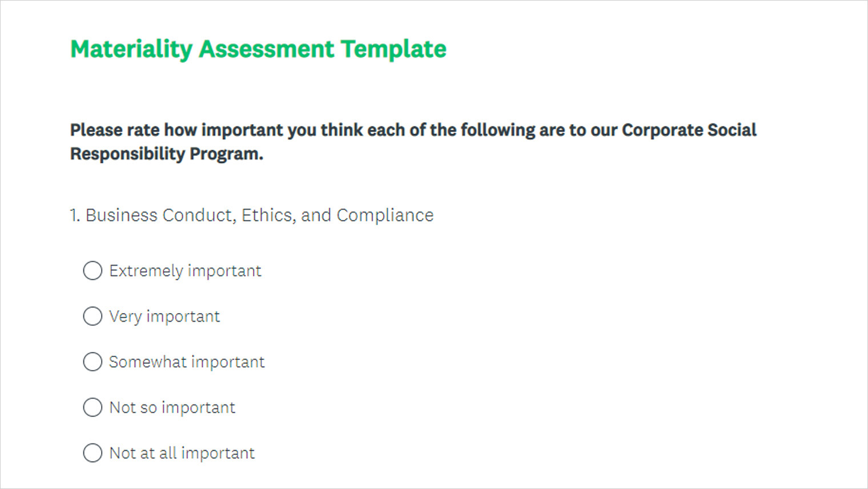Click the "Not at all important" label text
This screenshot has height=489, width=868.
tap(182, 454)
